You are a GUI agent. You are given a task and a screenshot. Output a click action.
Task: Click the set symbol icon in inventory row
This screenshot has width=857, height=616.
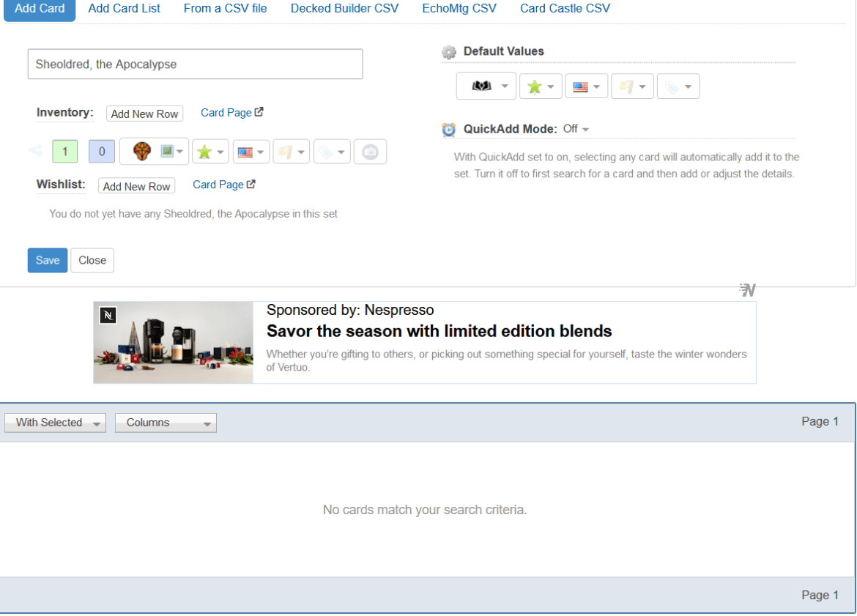(x=141, y=152)
